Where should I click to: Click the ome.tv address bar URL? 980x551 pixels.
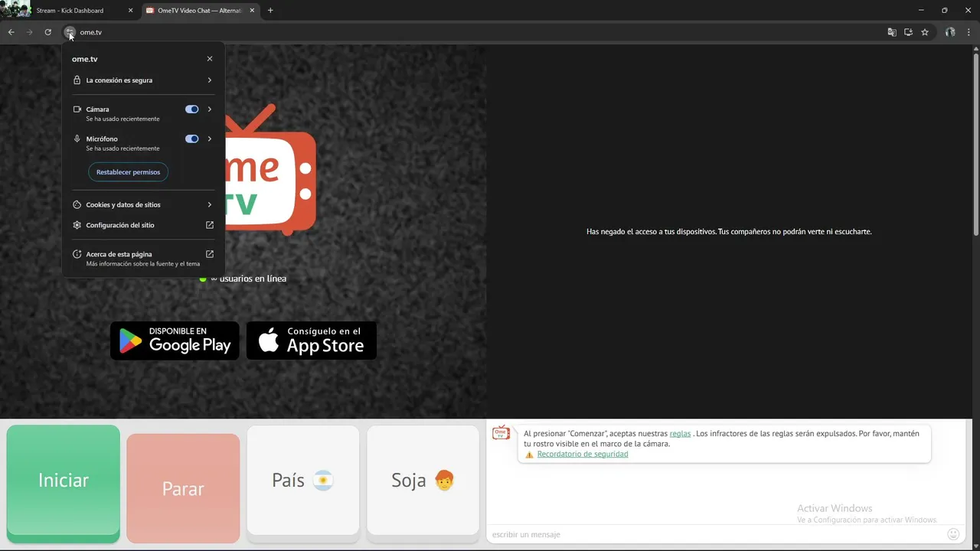[91, 32]
